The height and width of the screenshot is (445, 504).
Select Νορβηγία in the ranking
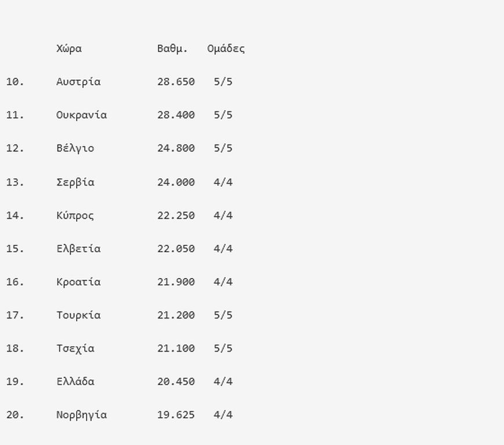(81, 415)
